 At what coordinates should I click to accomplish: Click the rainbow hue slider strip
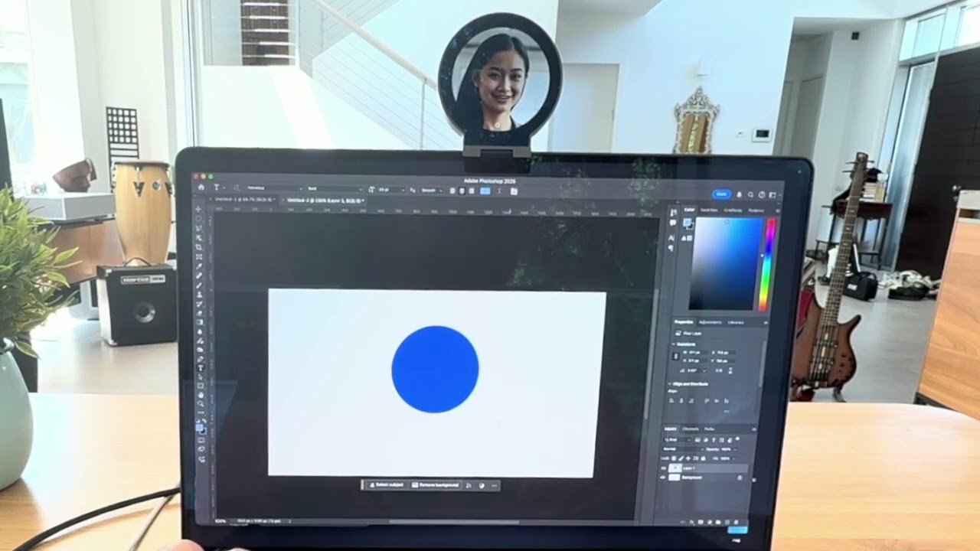coord(769,264)
